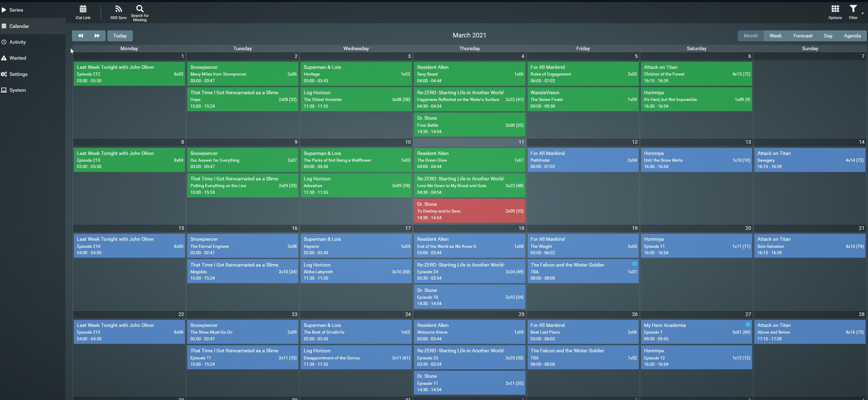Open the iCal Link calendar icon

pos(83,9)
